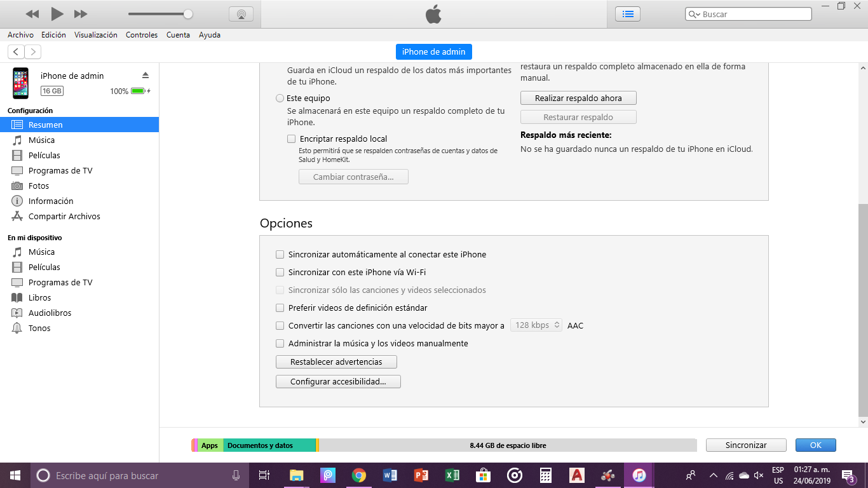Screen dimensions: 868x488
Task: Enable Encriptar respaldo local
Action: click(292, 139)
